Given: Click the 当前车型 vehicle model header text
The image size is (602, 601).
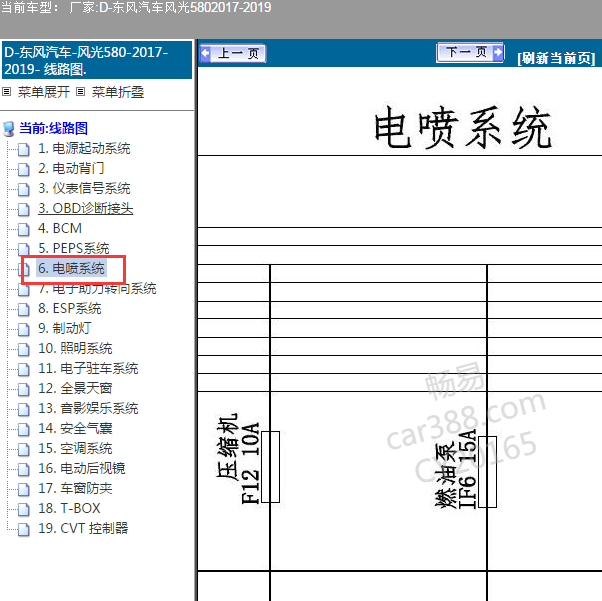Looking at the screenshot, I should pyautogui.click(x=136, y=7).
